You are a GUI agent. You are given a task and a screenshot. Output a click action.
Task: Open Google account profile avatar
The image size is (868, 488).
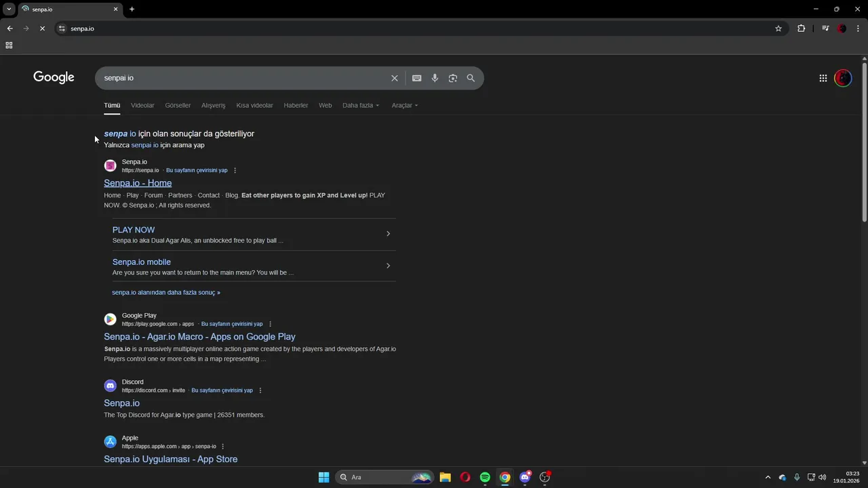pyautogui.click(x=843, y=78)
